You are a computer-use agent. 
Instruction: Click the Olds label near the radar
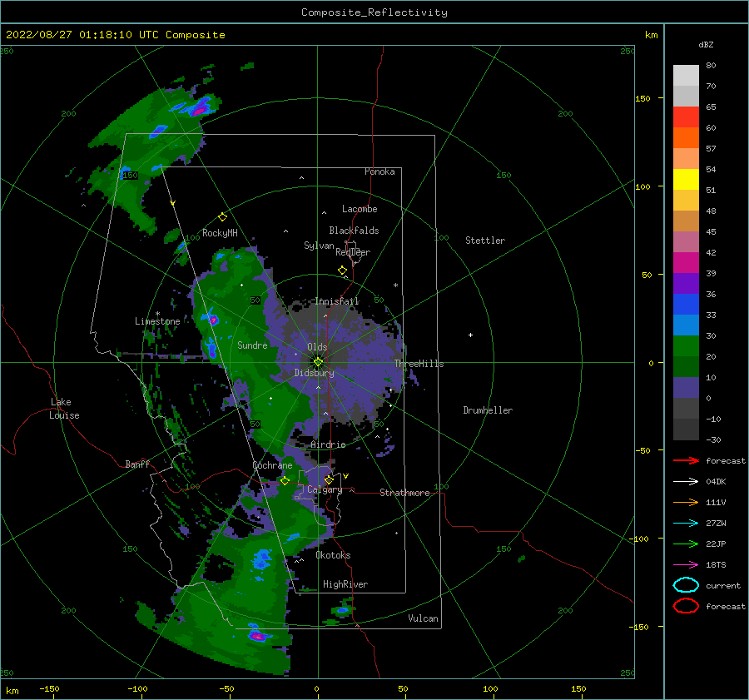pos(317,347)
